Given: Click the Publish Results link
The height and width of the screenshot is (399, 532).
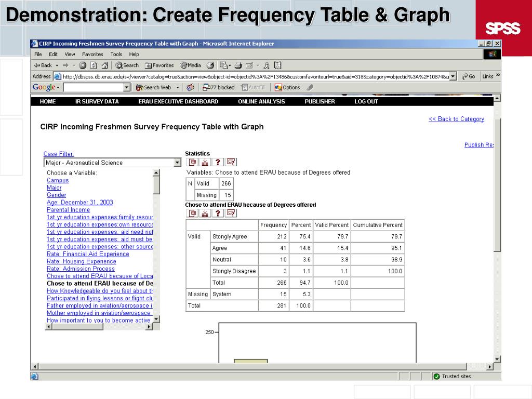Looking at the screenshot, I should 478,145.
